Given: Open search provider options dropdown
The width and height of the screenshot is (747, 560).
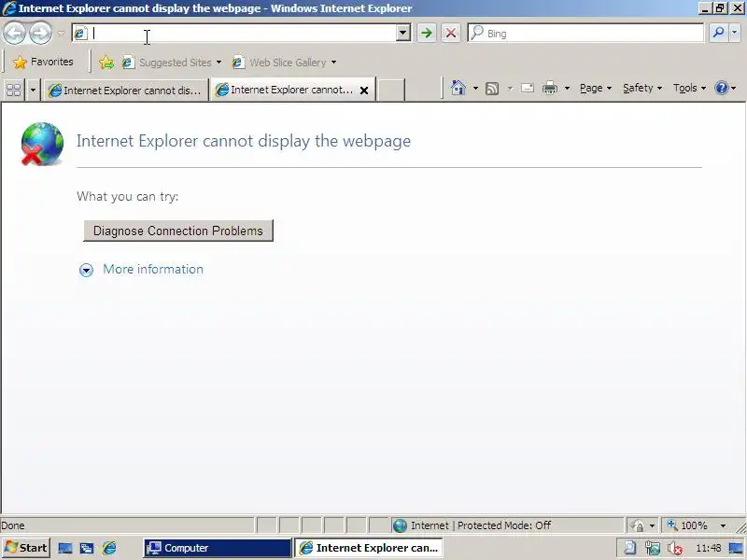Looking at the screenshot, I should [734, 33].
